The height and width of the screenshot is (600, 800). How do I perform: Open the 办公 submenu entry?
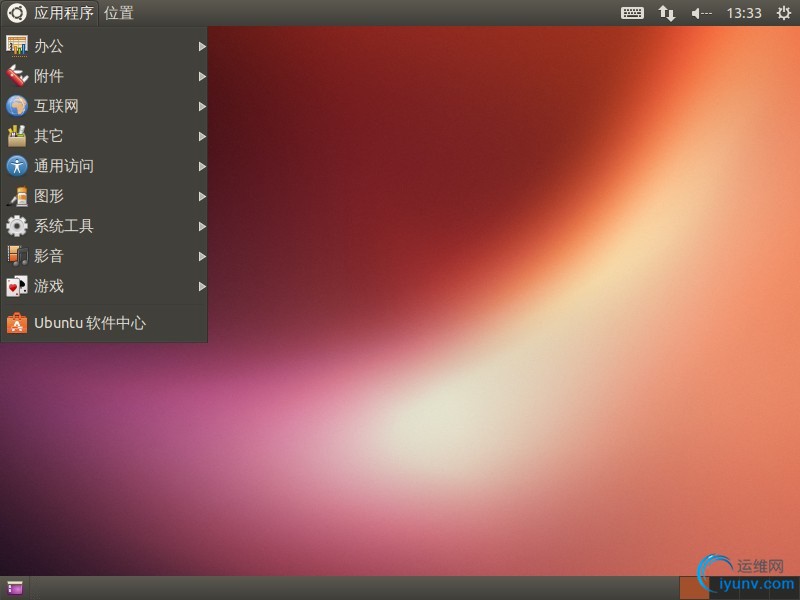tap(104, 46)
